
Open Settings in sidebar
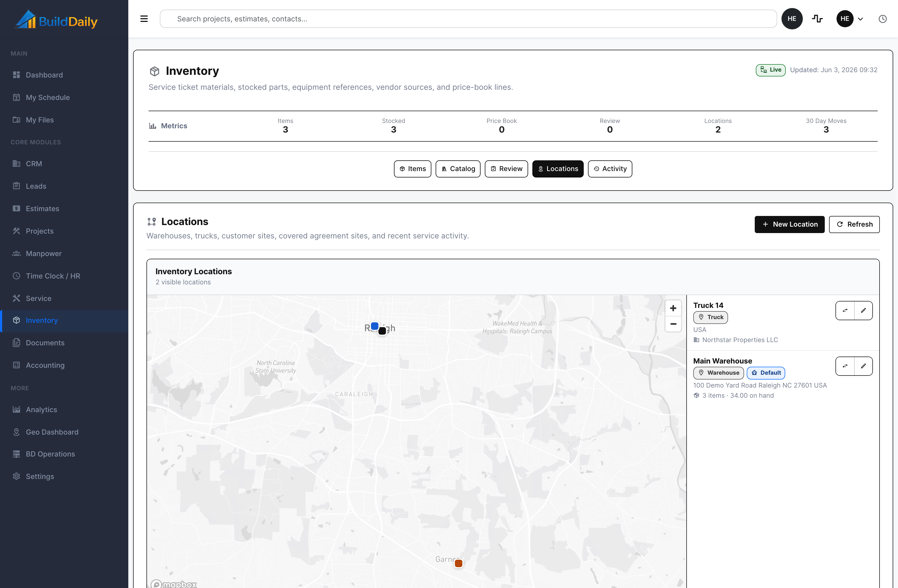tap(64, 476)
